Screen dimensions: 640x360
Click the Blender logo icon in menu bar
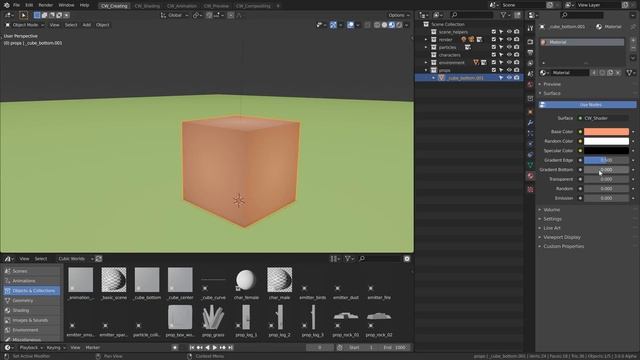coord(7,5)
